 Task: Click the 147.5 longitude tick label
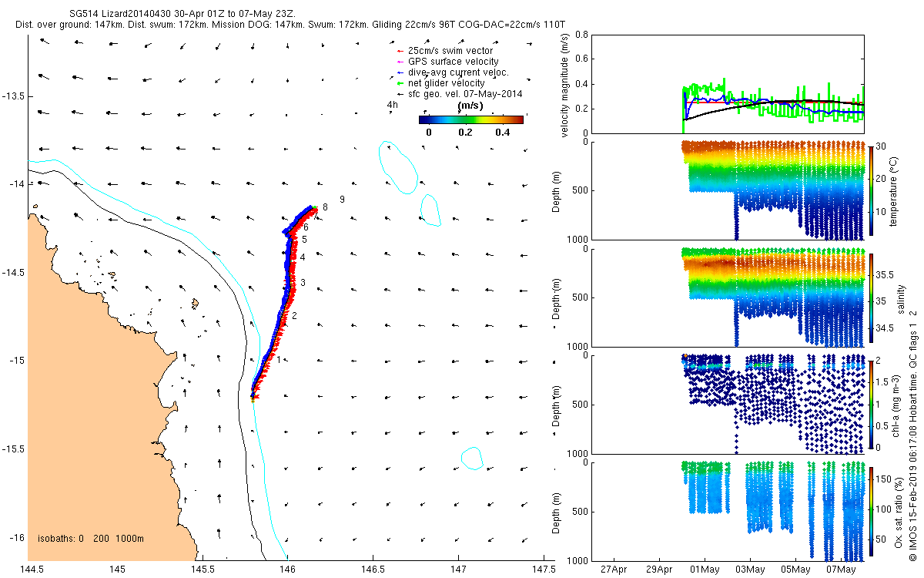point(543,570)
